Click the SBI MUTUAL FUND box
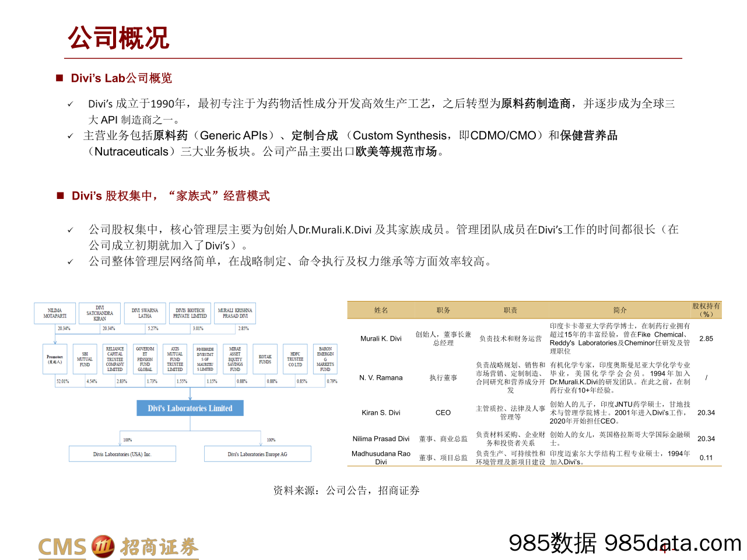 [85, 359]
